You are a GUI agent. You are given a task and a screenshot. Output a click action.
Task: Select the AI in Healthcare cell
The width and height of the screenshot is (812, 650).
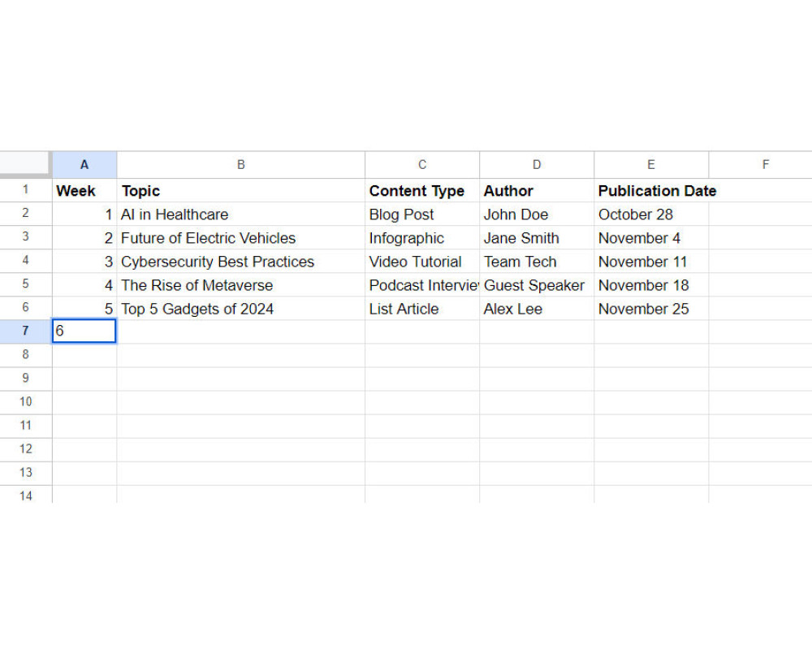241,214
